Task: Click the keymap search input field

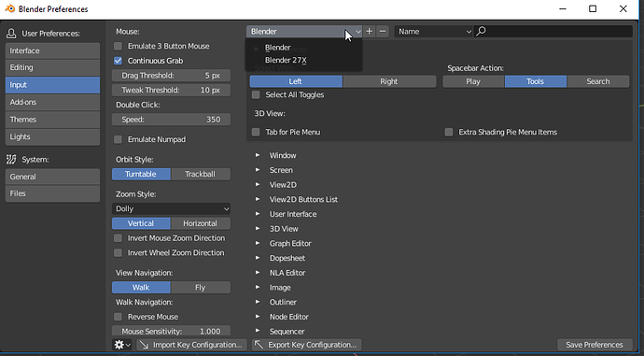Action: point(553,31)
